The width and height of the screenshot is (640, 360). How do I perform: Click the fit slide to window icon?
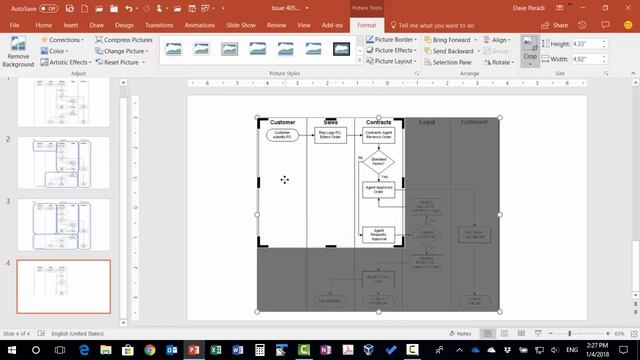coord(634,333)
